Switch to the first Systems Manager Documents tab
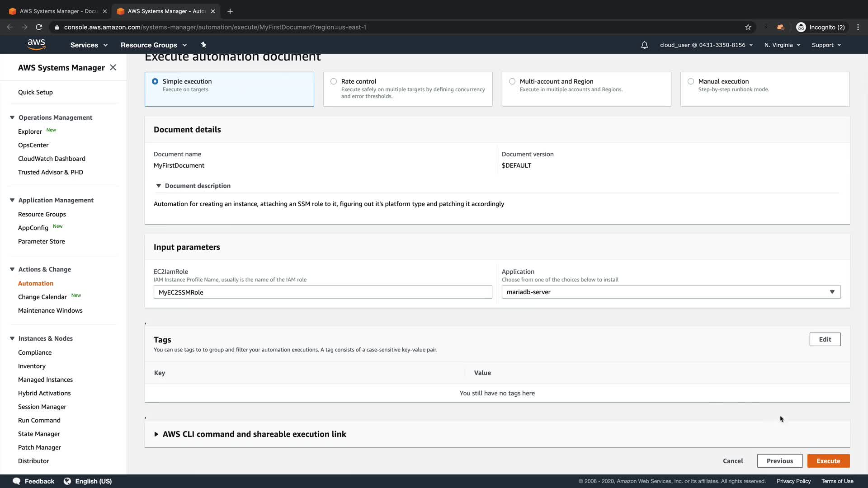This screenshot has height=488, width=868. (58, 11)
